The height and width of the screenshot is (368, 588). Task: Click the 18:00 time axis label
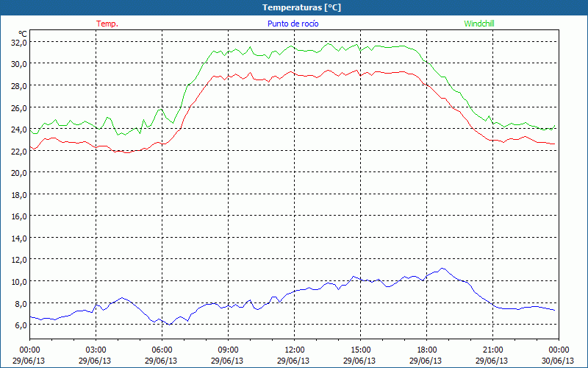pos(426,350)
